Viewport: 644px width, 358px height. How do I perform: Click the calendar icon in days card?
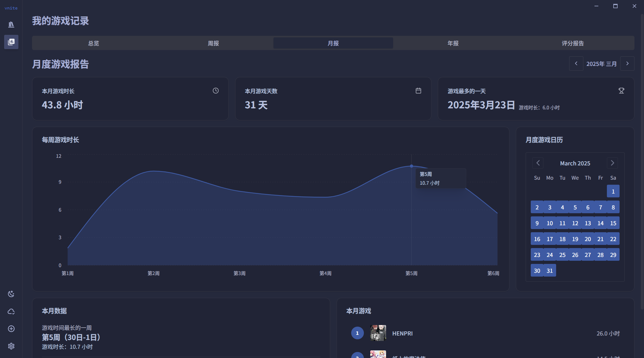pos(418,91)
